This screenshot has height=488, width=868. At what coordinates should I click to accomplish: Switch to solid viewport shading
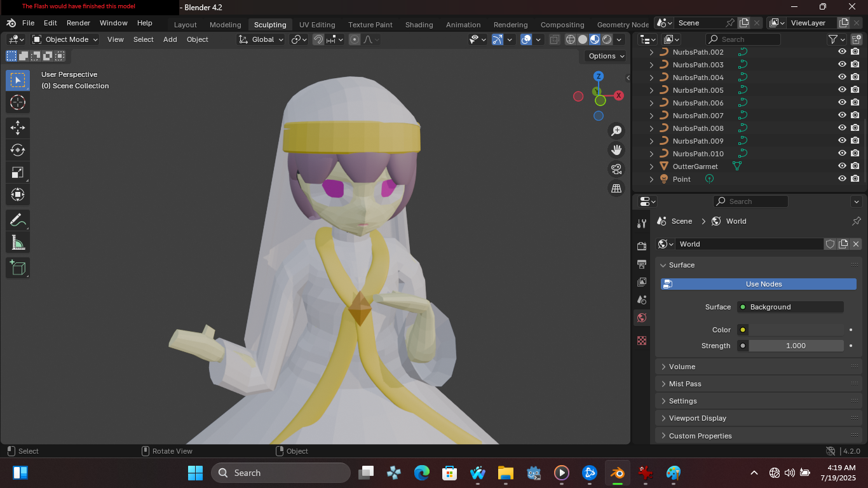tap(583, 39)
